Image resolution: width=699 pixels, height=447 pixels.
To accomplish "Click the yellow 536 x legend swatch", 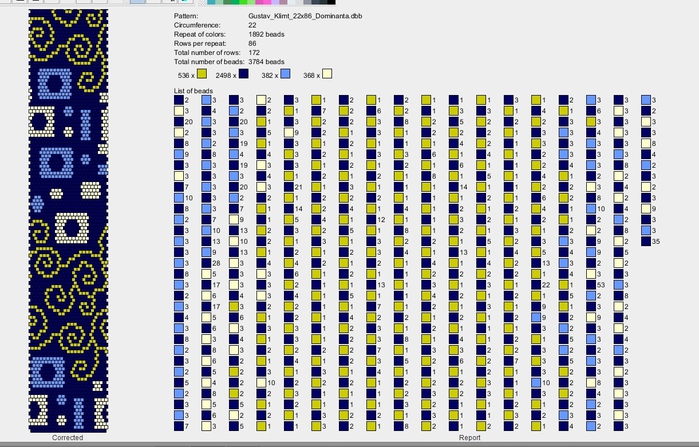I will pyautogui.click(x=202, y=74).
